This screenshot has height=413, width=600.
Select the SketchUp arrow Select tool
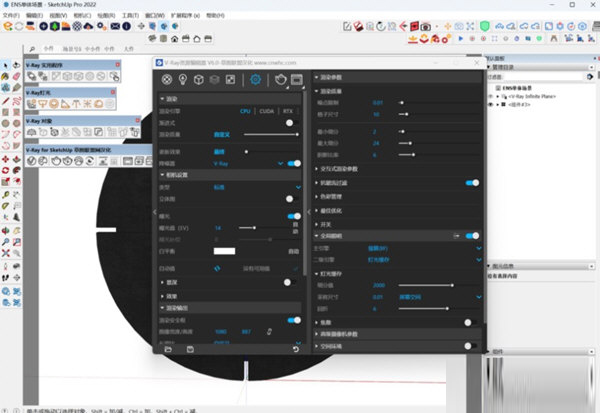[5, 65]
